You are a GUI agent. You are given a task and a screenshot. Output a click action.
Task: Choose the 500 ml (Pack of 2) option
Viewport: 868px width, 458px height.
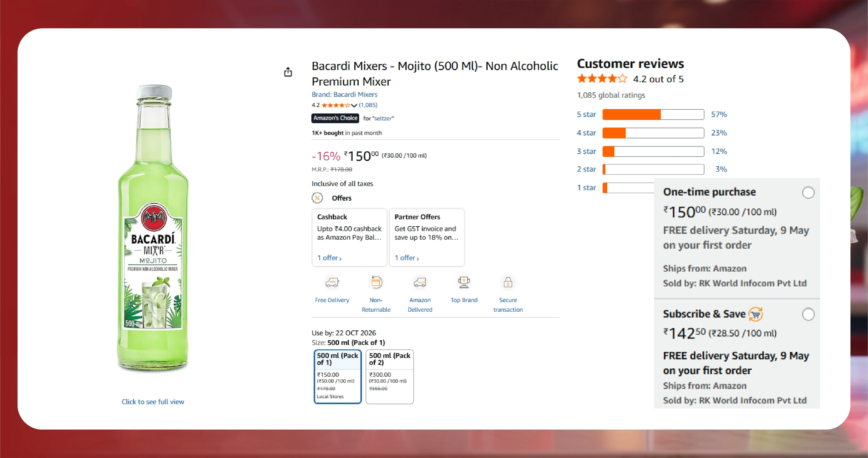(x=389, y=376)
